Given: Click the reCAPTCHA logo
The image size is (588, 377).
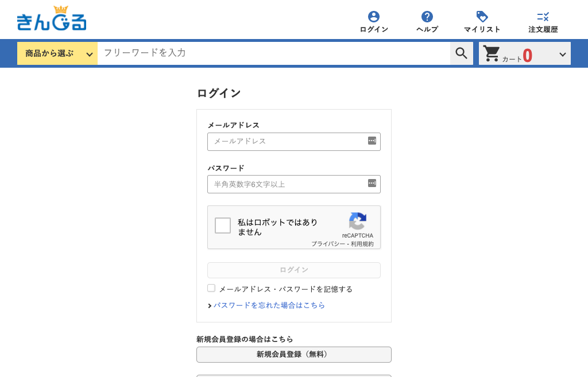Looking at the screenshot, I should coord(358,221).
